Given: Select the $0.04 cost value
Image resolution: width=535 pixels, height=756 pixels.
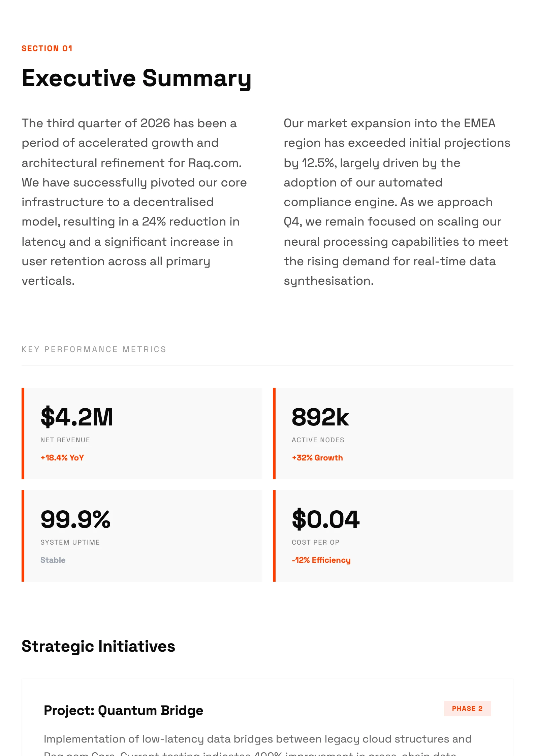Looking at the screenshot, I should coord(325,519).
